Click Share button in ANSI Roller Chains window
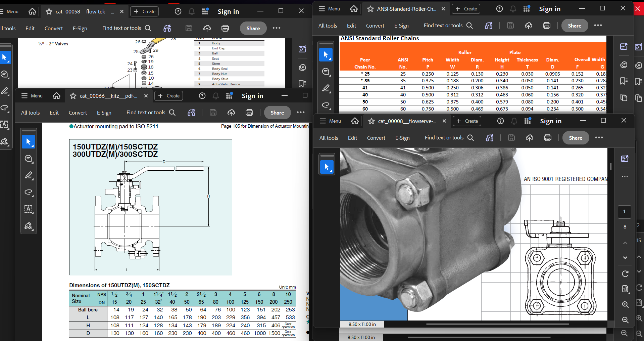644x341 pixels. tap(575, 26)
